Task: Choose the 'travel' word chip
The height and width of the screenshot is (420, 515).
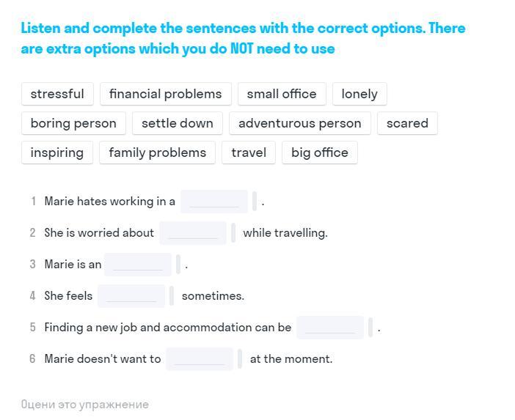Action: (249, 152)
